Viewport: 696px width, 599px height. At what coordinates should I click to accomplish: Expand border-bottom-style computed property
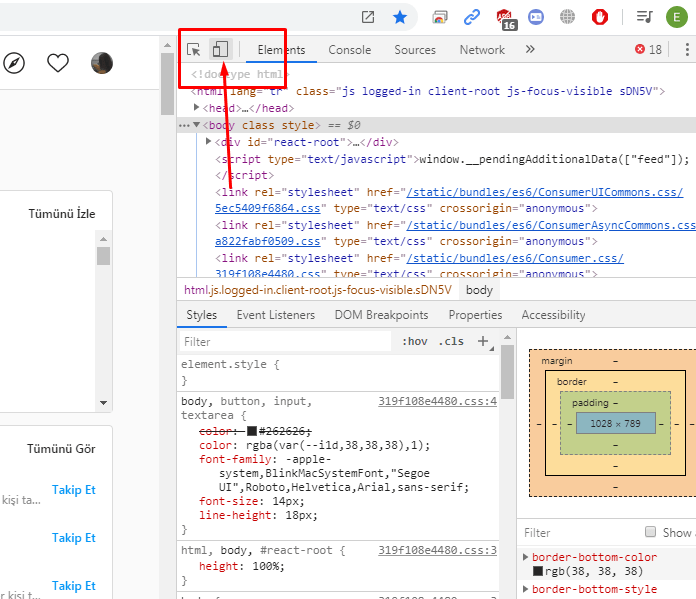[526, 589]
